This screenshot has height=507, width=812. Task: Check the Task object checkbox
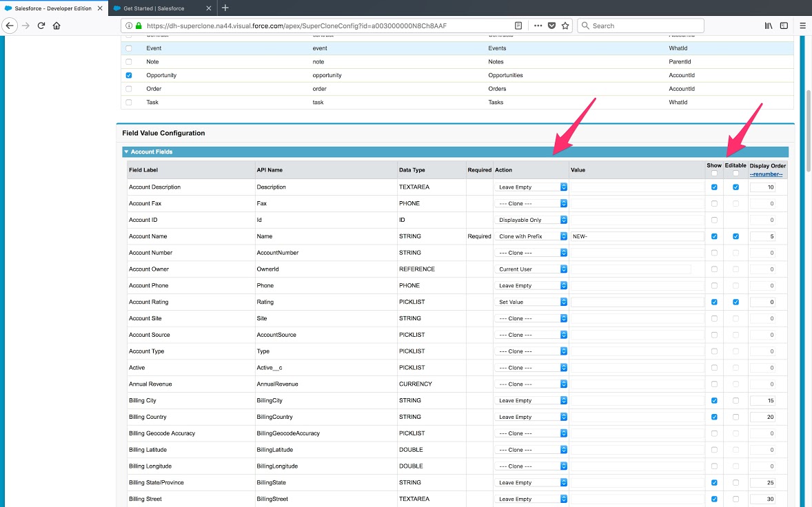point(129,102)
